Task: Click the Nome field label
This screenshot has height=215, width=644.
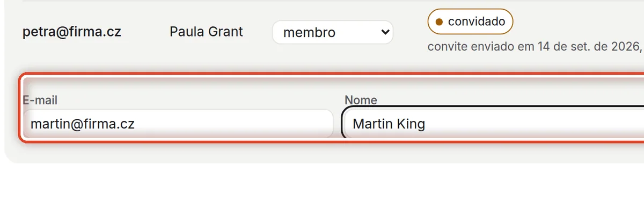Action: tap(361, 100)
